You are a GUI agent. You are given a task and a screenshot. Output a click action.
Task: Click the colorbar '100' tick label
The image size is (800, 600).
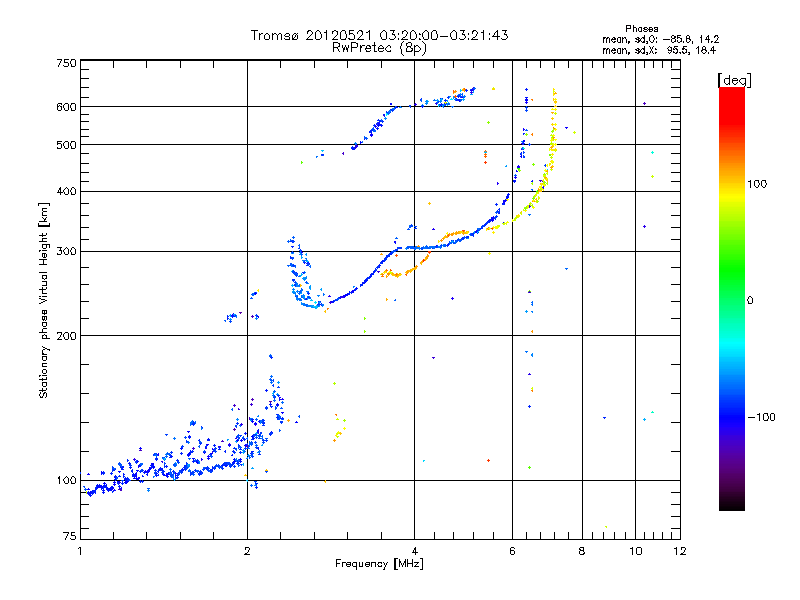pyautogui.click(x=757, y=184)
